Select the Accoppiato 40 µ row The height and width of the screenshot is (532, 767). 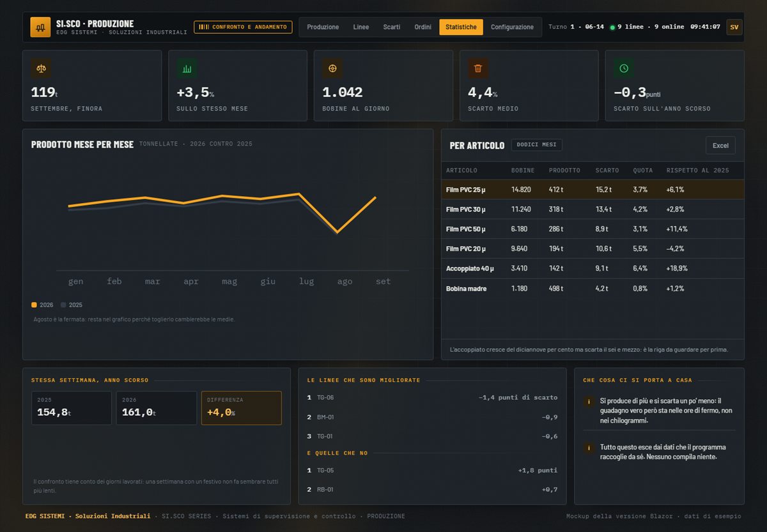click(593, 269)
